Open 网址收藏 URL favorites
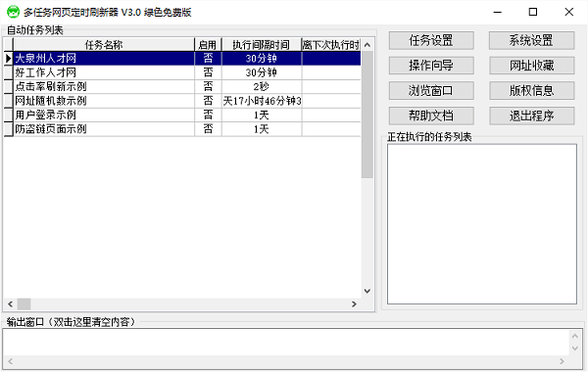Screen dimensions: 588x372 531,66
